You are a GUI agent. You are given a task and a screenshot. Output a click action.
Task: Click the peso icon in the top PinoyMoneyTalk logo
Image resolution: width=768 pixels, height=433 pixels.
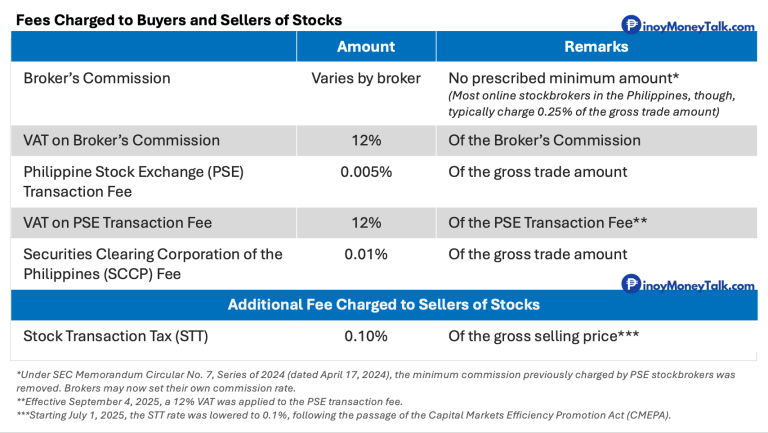tap(631, 25)
